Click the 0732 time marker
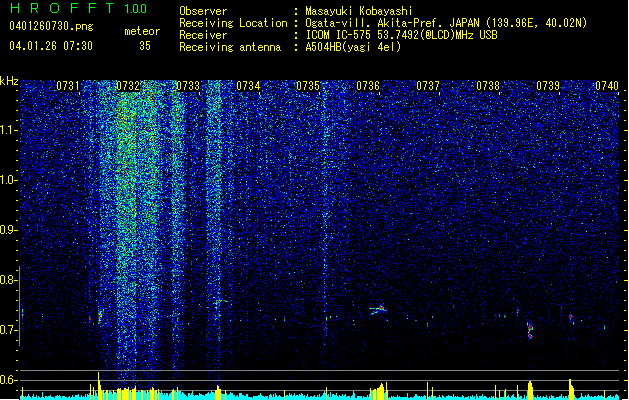629x400 pixels. click(128, 86)
